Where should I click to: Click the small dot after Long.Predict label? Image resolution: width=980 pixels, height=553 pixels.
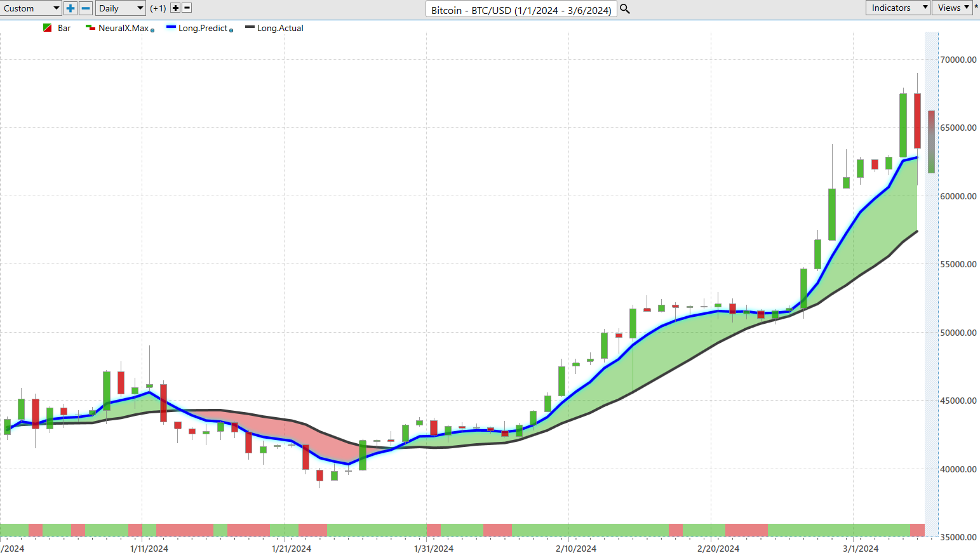(x=231, y=30)
